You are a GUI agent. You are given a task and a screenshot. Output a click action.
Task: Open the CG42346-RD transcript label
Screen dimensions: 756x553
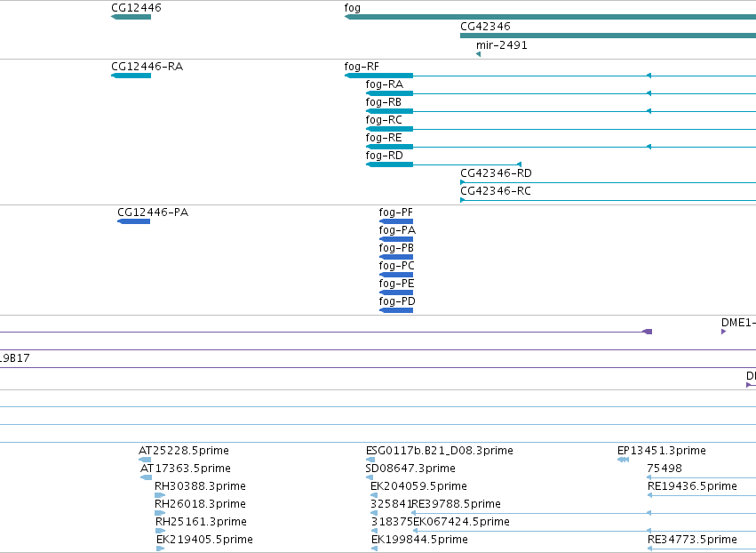[x=496, y=173]
